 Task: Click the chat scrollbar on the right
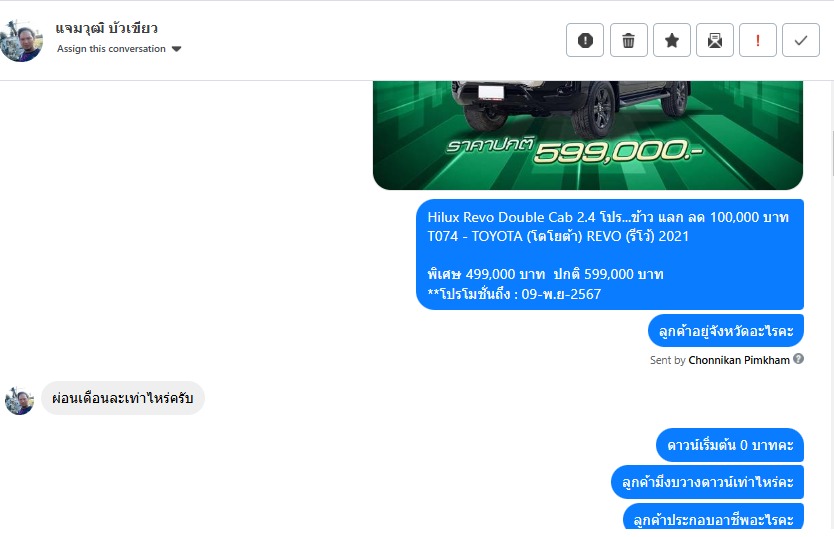click(831, 154)
